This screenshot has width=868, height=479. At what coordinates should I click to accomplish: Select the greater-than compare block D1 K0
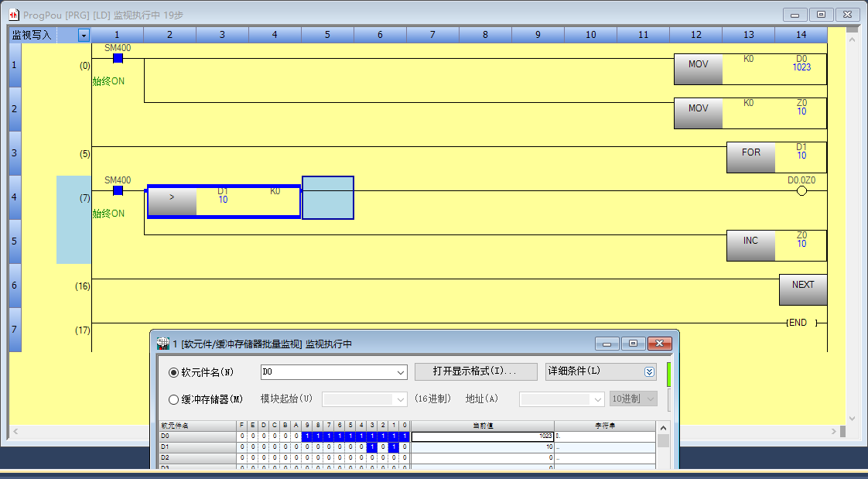[x=224, y=201]
